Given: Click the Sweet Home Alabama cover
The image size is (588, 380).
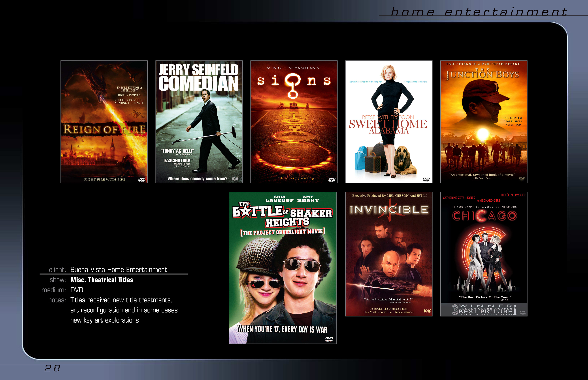Looking at the screenshot, I should click(389, 122).
